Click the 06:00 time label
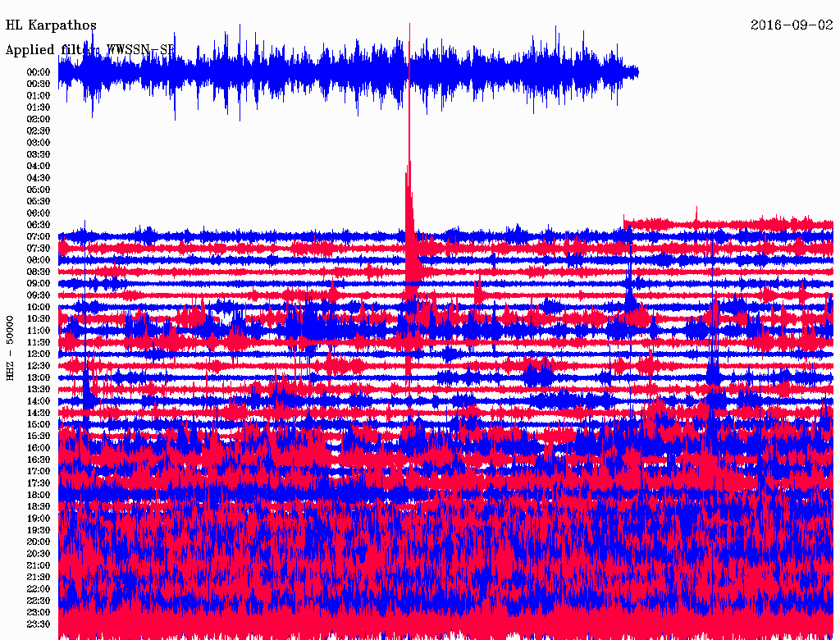This screenshot has width=840, height=640. pyautogui.click(x=39, y=213)
